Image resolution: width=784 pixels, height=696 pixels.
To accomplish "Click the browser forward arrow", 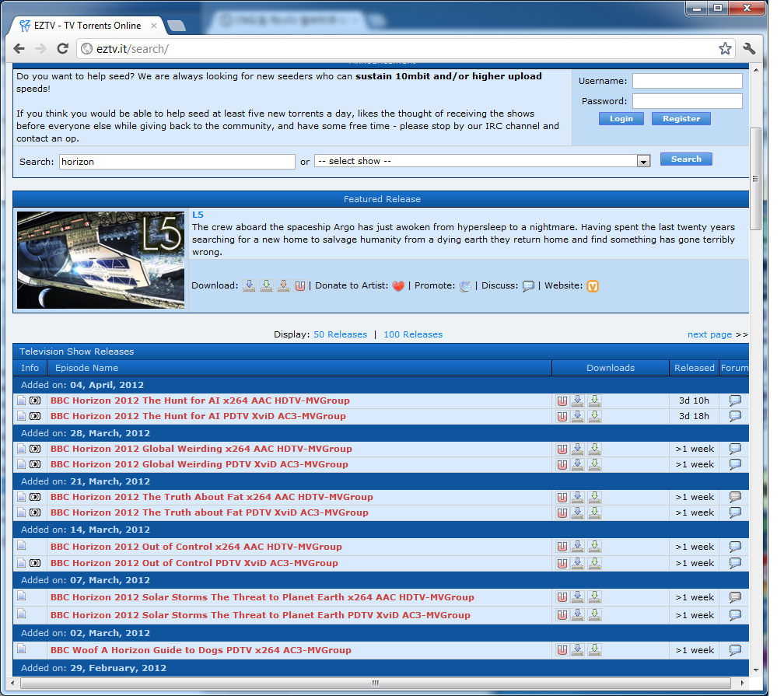I will point(41,48).
